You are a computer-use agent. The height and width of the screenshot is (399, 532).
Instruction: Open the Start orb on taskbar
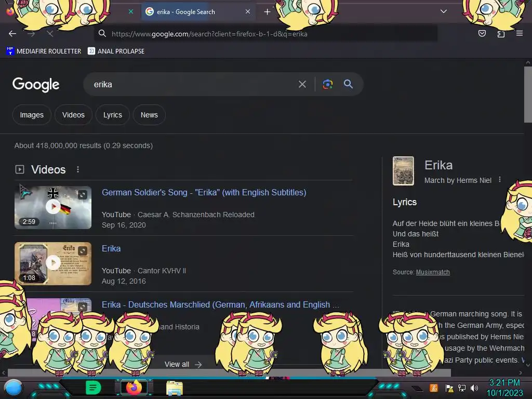coord(14,388)
